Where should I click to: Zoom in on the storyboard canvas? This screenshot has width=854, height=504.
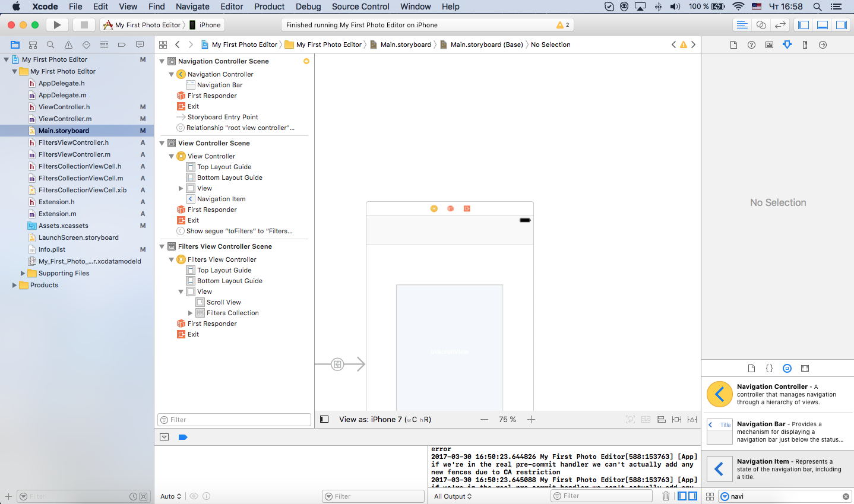tap(531, 419)
